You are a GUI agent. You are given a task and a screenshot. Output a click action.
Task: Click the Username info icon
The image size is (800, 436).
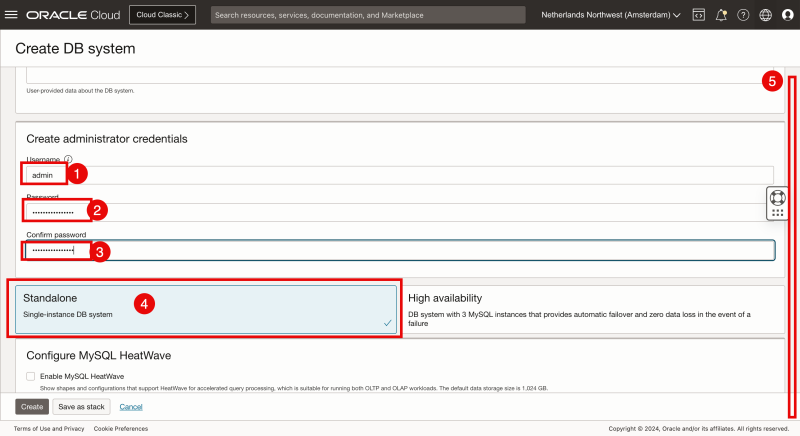tap(68, 159)
